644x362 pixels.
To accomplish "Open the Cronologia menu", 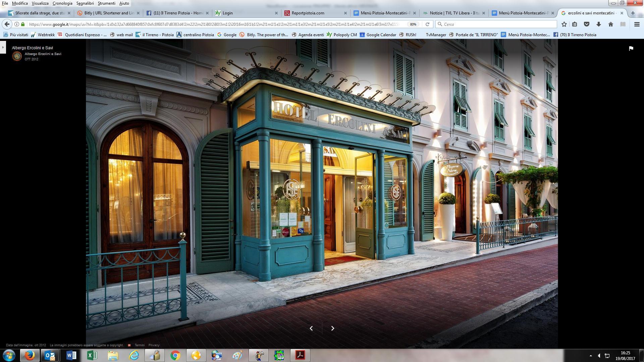I will [62, 3].
